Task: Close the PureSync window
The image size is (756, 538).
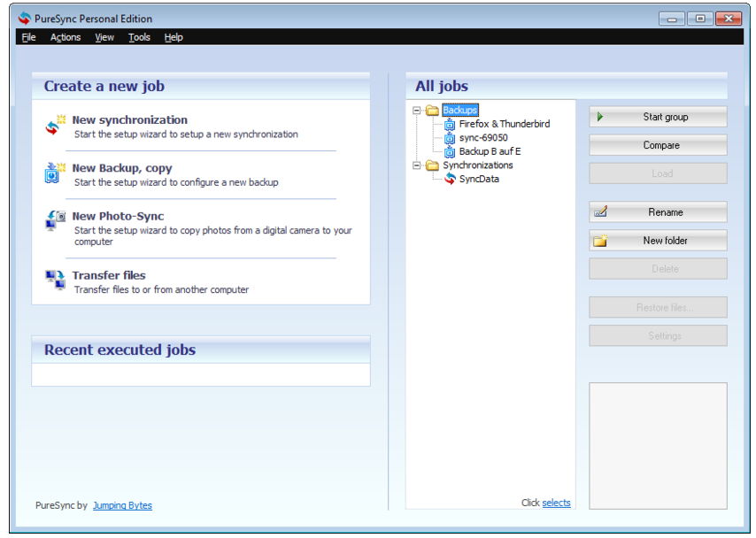Action: (x=729, y=19)
